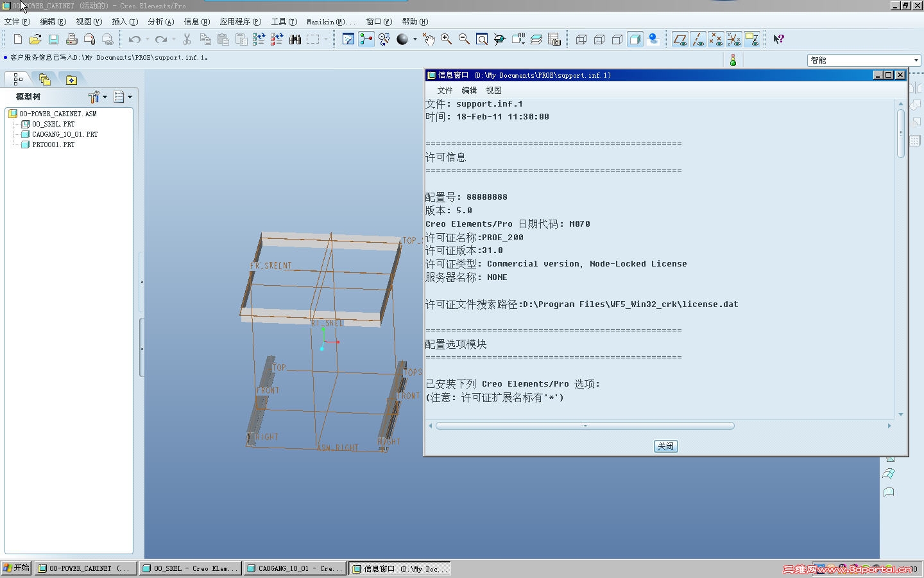Toggle datum axes visibility
924x578 pixels.
[x=698, y=39]
